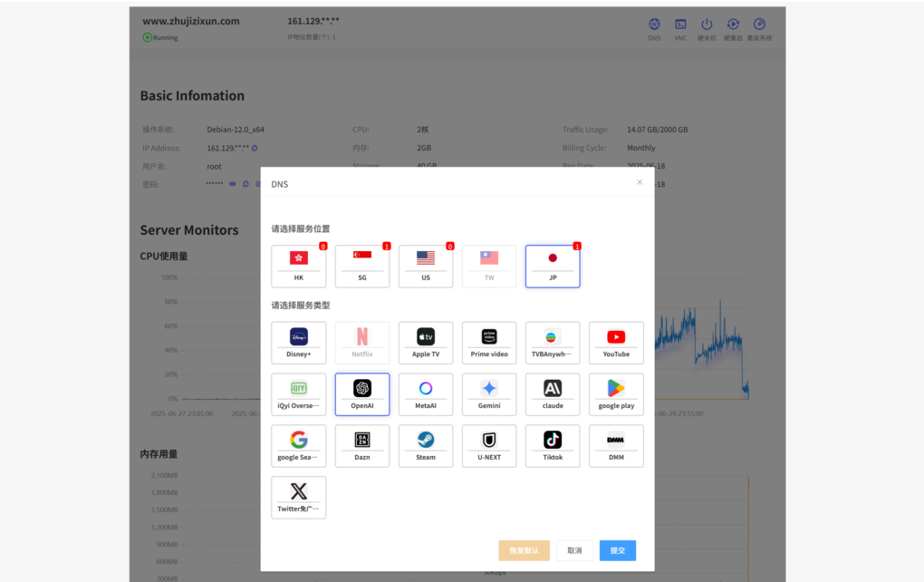Select the google play service
The image size is (924, 582).
pyautogui.click(x=616, y=394)
